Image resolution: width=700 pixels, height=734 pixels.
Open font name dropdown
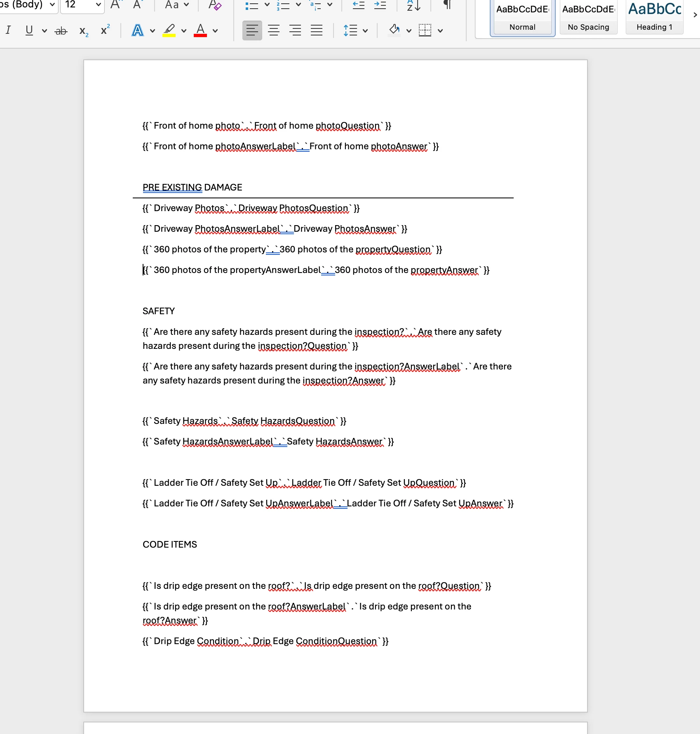[x=52, y=5]
